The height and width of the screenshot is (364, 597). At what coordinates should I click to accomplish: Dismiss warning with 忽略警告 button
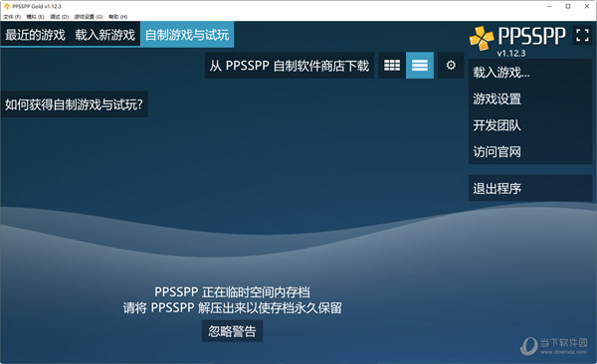[232, 331]
